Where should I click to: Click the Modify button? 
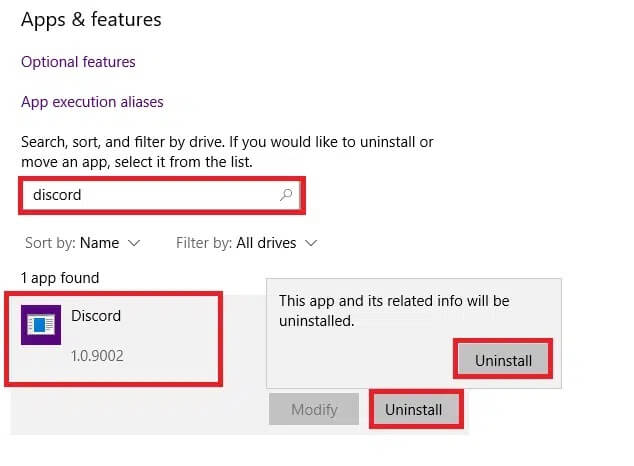click(314, 409)
